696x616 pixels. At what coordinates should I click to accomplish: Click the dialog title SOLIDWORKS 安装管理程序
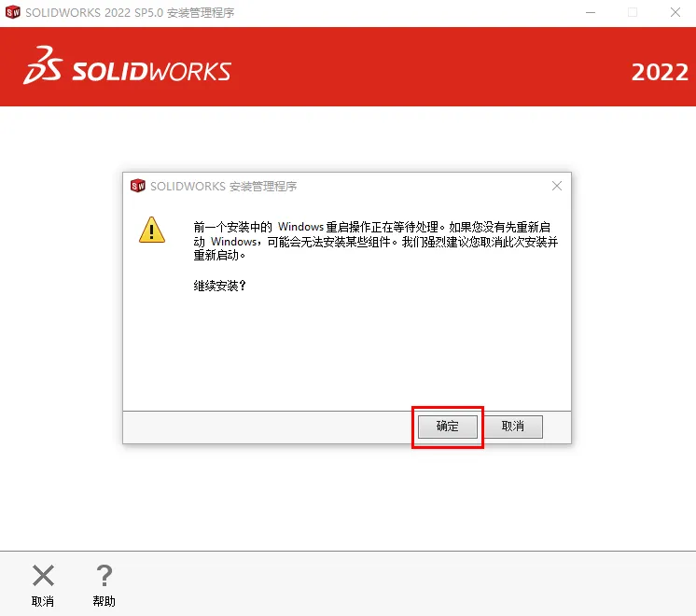[x=223, y=186]
